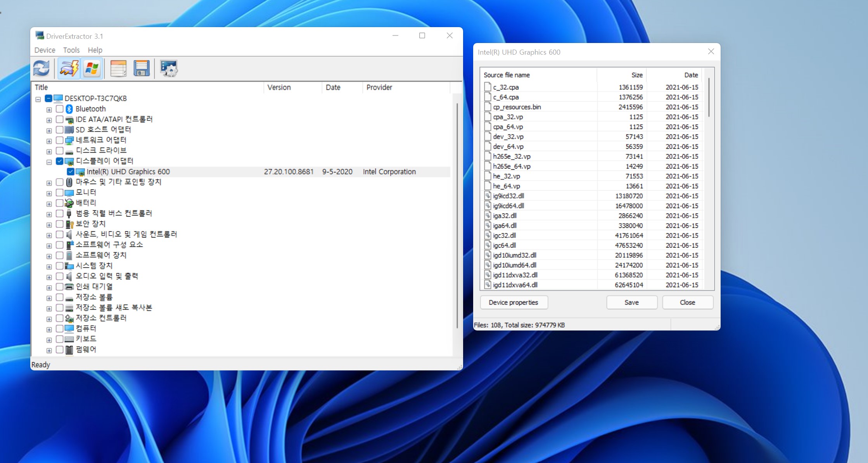Click the Device properties button
868x463 pixels.
(x=514, y=303)
